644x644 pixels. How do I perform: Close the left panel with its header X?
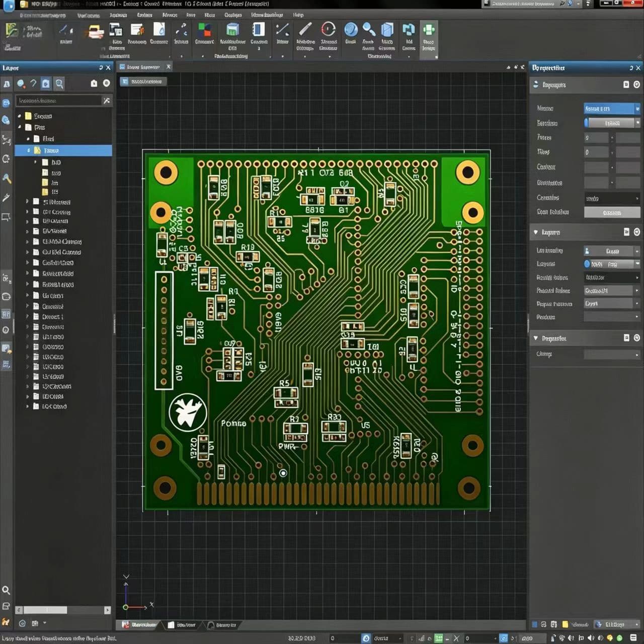point(108,67)
